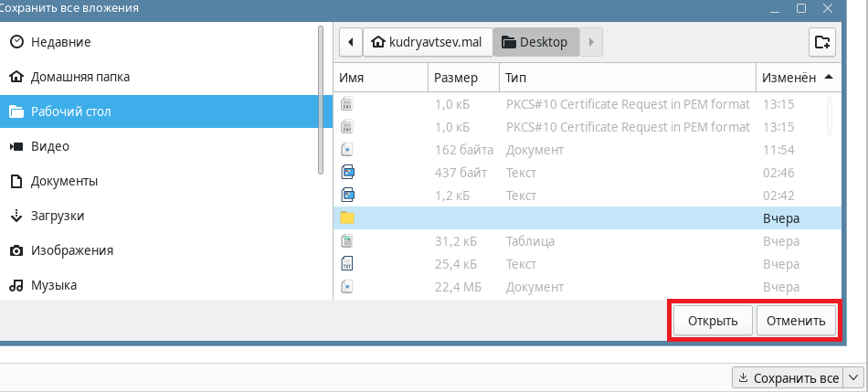The image size is (868, 392).
Task: Open the kudryavtsev.mal home path button
Action: [427, 42]
